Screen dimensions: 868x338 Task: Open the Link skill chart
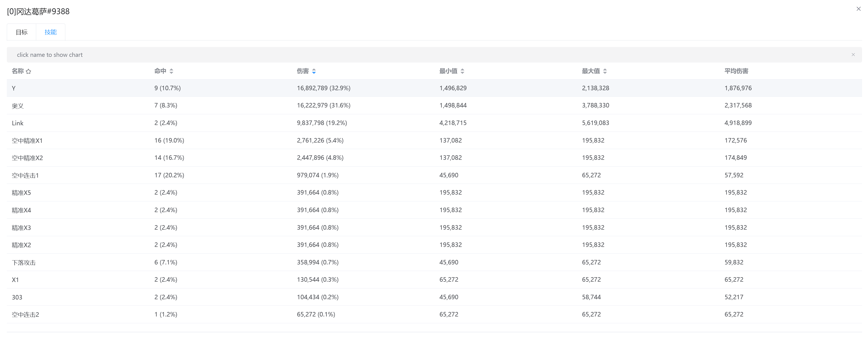coord(18,123)
